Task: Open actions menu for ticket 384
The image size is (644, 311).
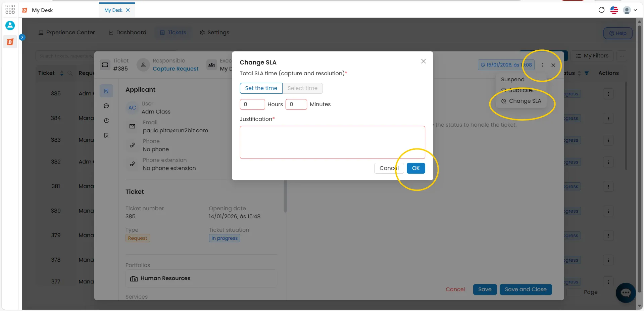Action: point(608,119)
